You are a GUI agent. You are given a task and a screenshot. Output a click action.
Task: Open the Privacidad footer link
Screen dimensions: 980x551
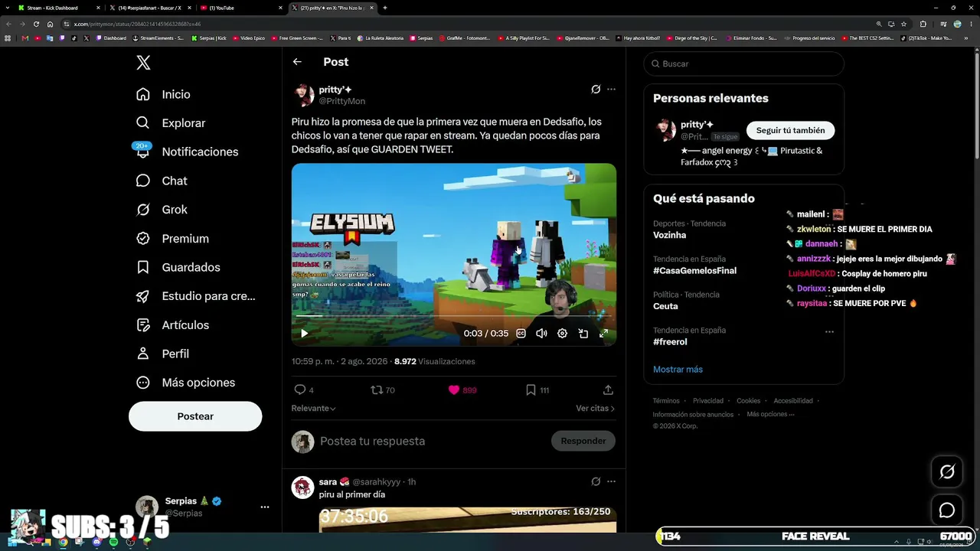pyautogui.click(x=708, y=401)
